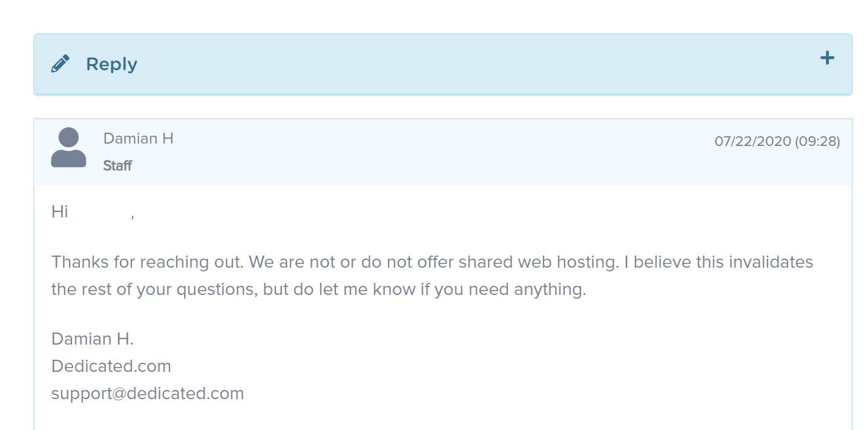The width and height of the screenshot is (868, 430).
Task: Click the Staff role label
Action: coord(117,166)
